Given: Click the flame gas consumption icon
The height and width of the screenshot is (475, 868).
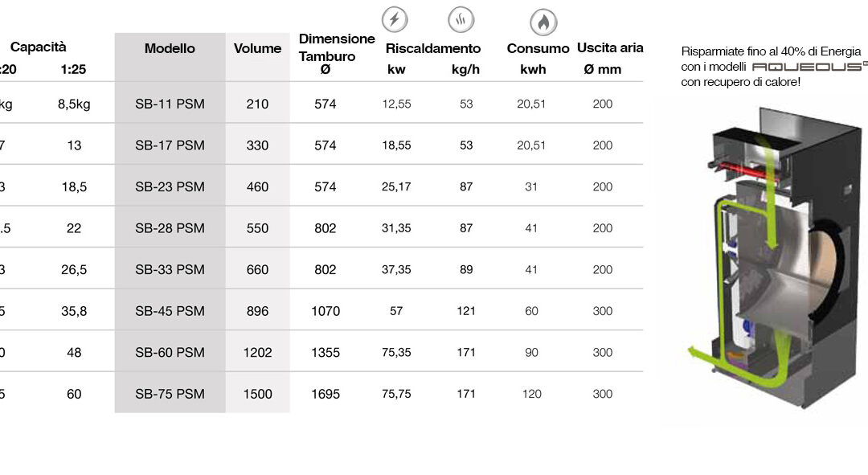Looking at the screenshot, I should (543, 23).
